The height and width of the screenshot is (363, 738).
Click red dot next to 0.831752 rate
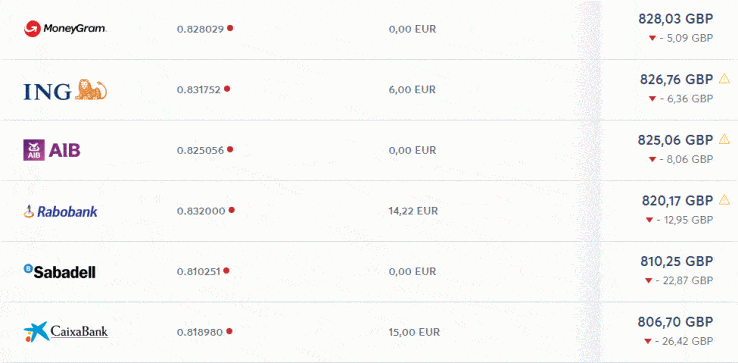click(x=227, y=89)
